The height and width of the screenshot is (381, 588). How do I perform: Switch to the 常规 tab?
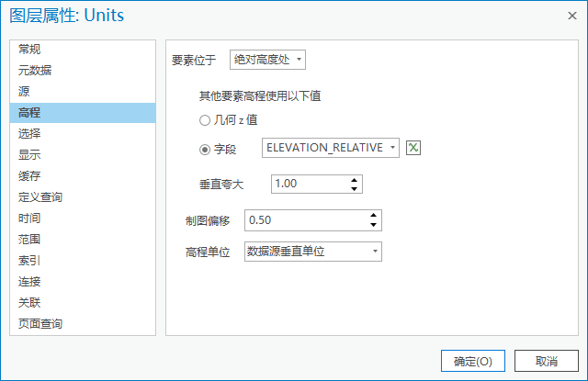[29, 50]
